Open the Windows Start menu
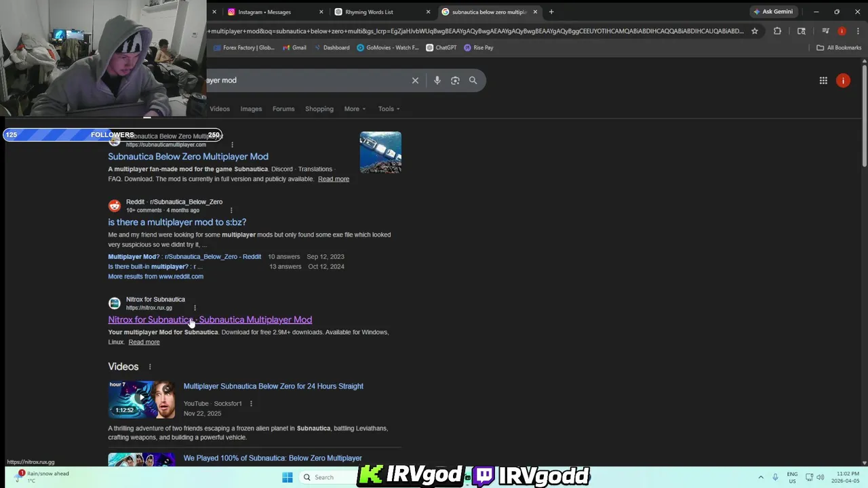 coord(288,477)
